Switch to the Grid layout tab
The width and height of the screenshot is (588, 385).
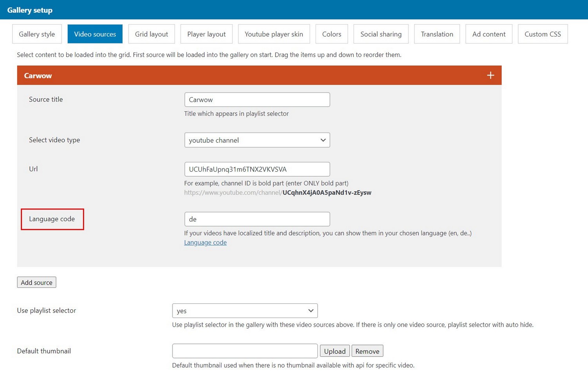(x=151, y=34)
